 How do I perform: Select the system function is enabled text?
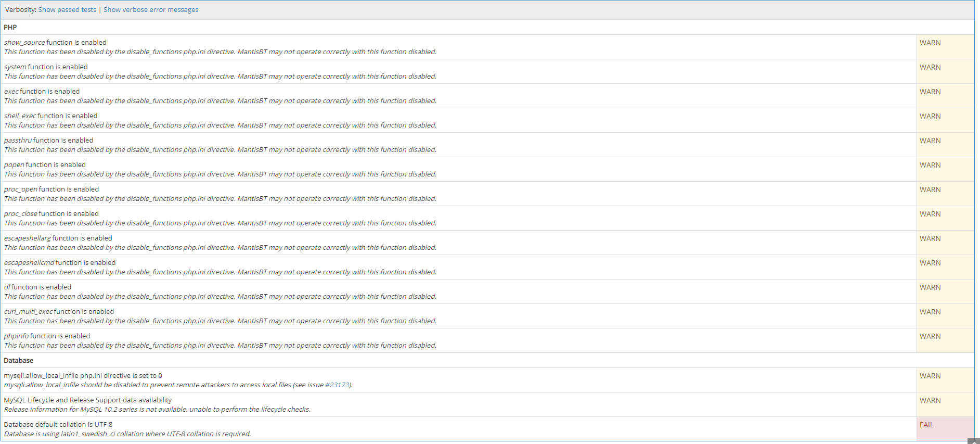tap(46, 67)
